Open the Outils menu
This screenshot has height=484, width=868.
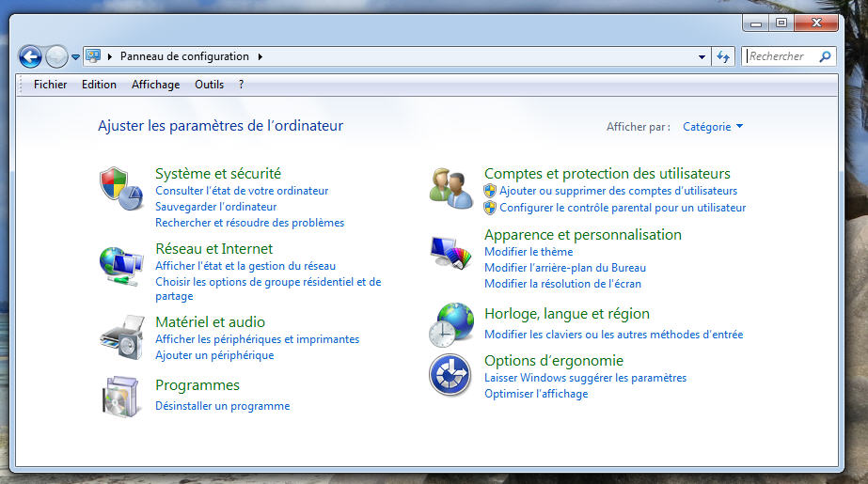point(209,85)
